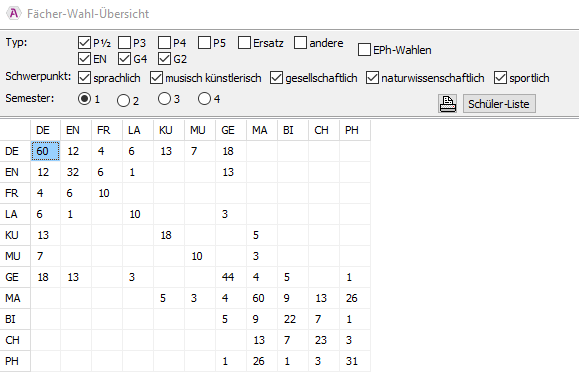Toggle the sportlich checkbox

(500, 78)
